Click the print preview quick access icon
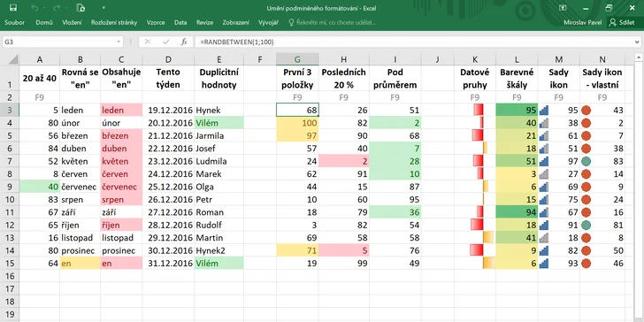 (80, 8)
